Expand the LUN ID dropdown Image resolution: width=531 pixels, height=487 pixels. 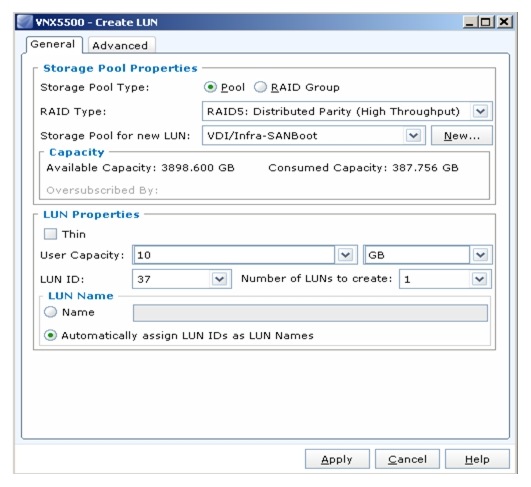(x=219, y=279)
